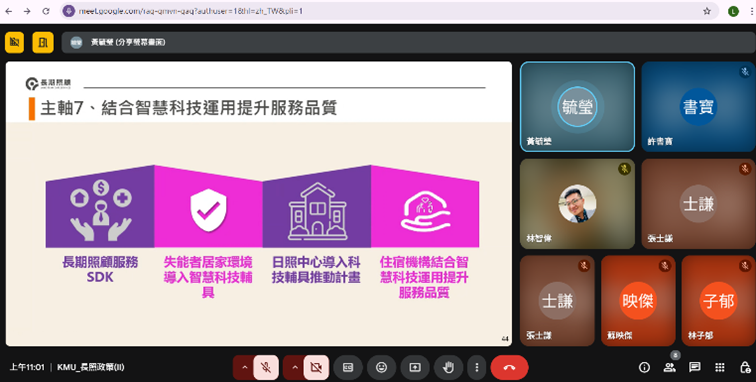Viewport: 756px width, 382px height.
Task: Select the 映傑 participant tile
Action: 638,300
